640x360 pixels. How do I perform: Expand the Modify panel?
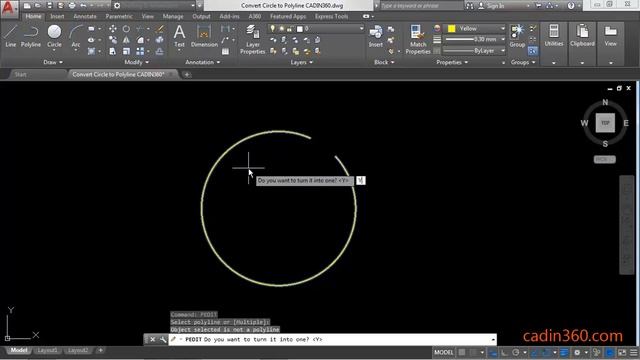tap(136, 62)
